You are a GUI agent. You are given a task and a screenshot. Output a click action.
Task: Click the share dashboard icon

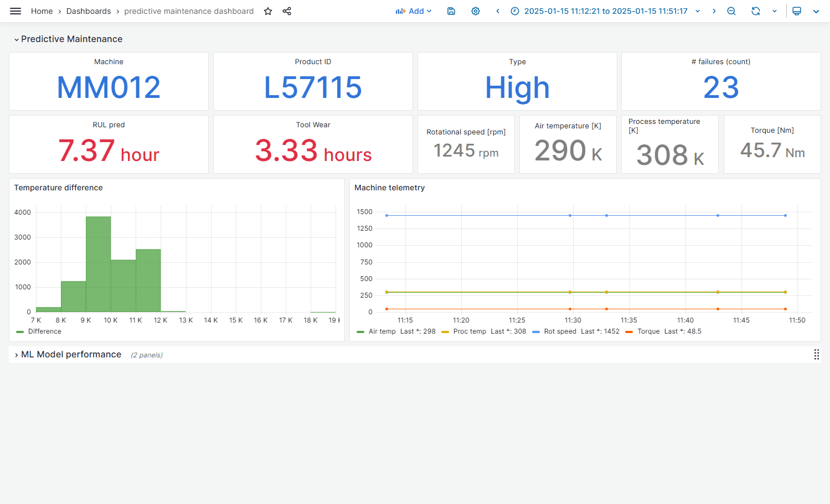(287, 11)
